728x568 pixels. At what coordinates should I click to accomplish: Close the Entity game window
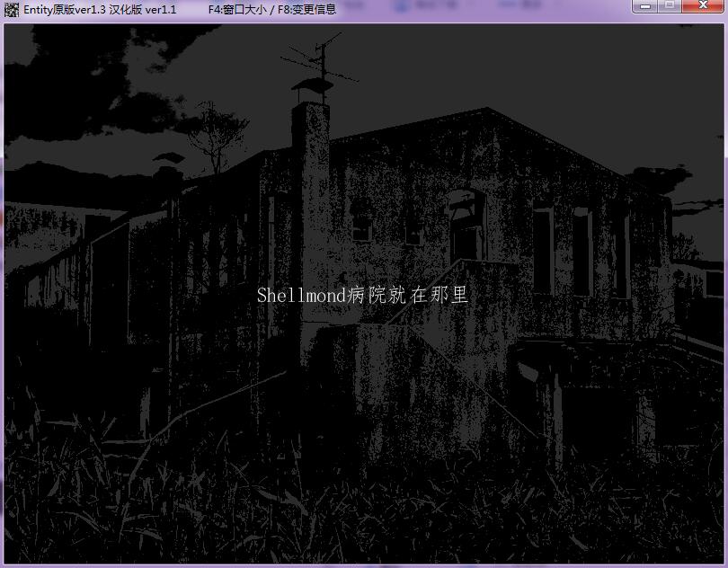703,6
